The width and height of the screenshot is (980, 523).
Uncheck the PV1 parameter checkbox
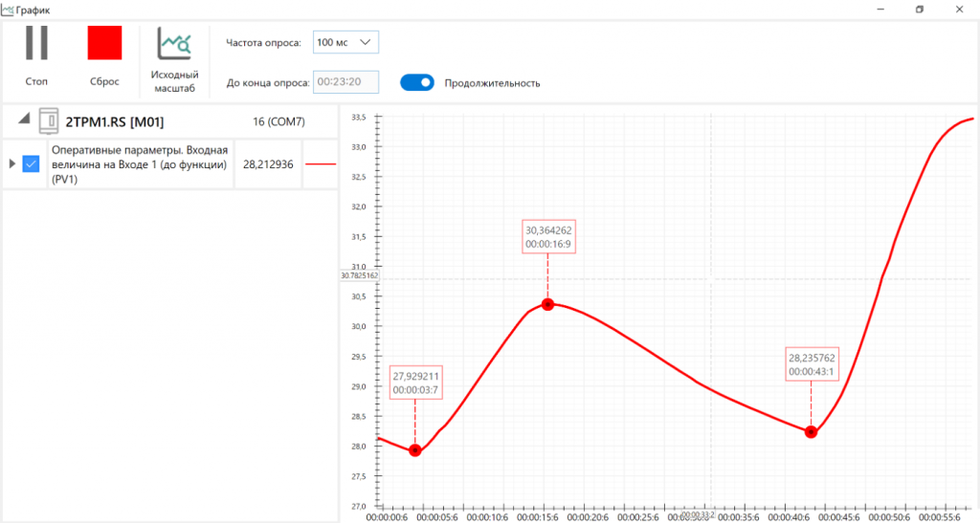(x=31, y=164)
